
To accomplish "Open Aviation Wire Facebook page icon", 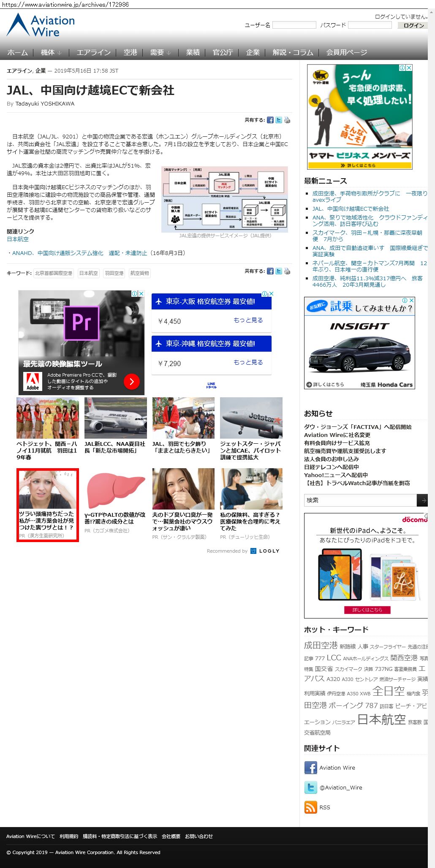I will 310,768.
